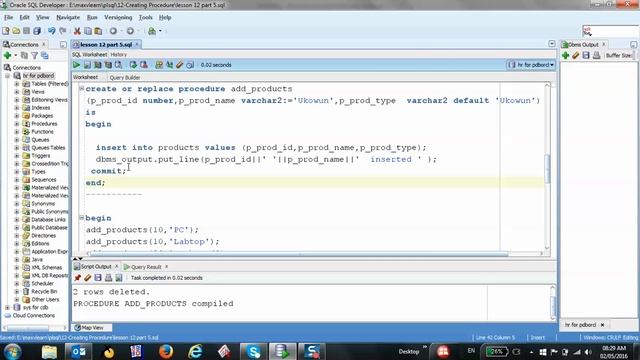This screenshot has height=360, width=640.
Task: Expand the Tables (Filtered) tree node
Action: [x=17, y=84]
